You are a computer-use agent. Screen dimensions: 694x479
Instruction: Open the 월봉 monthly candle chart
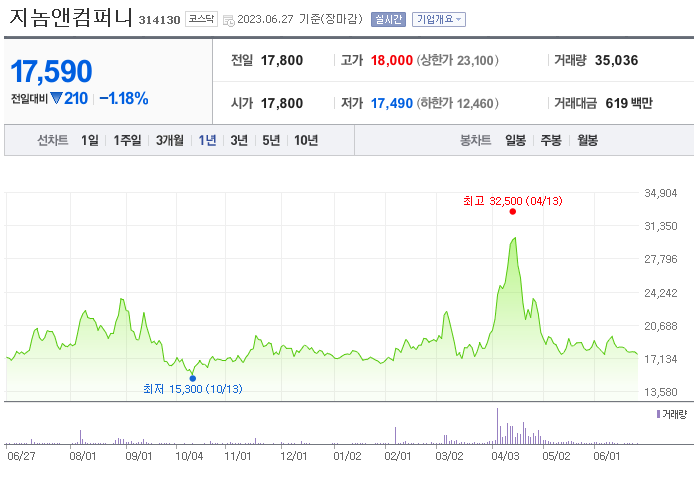click(x=587, y=140)
